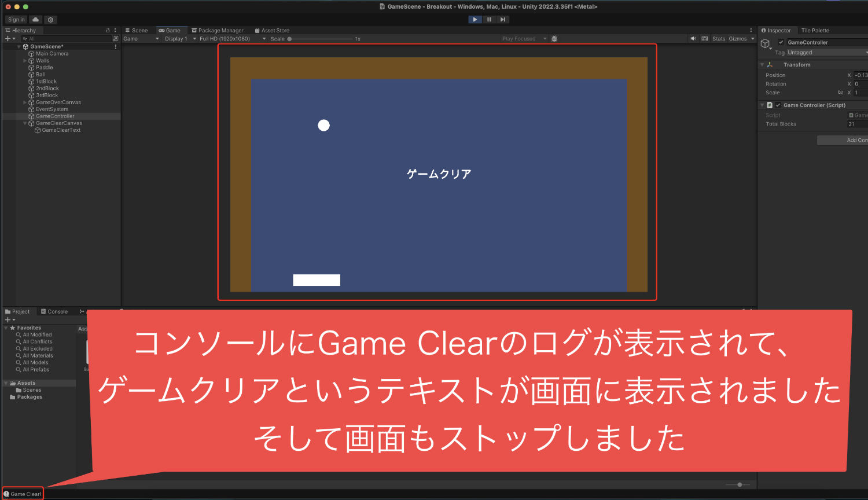Image resolution: width=868 pixels, height=500 pixels.
Task: Click the Sign in button
Action: point(16,20)
